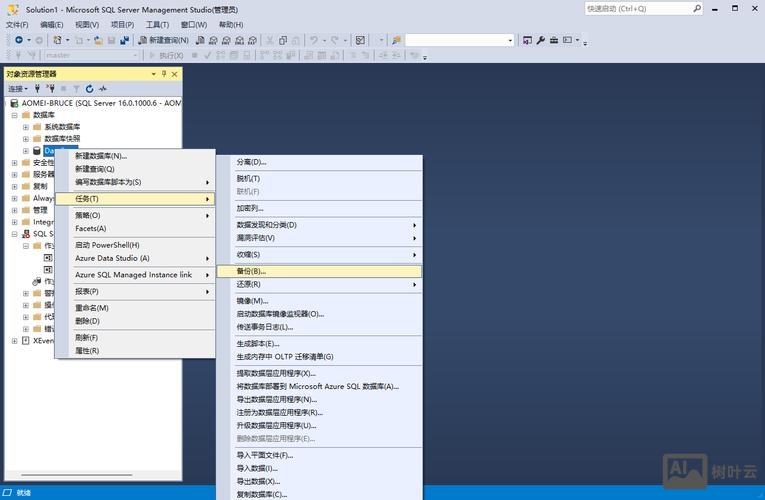765x500 pixels.
Task: Open the 连接 dropdown in Object Explorer
Action: (x=18, y=89)
